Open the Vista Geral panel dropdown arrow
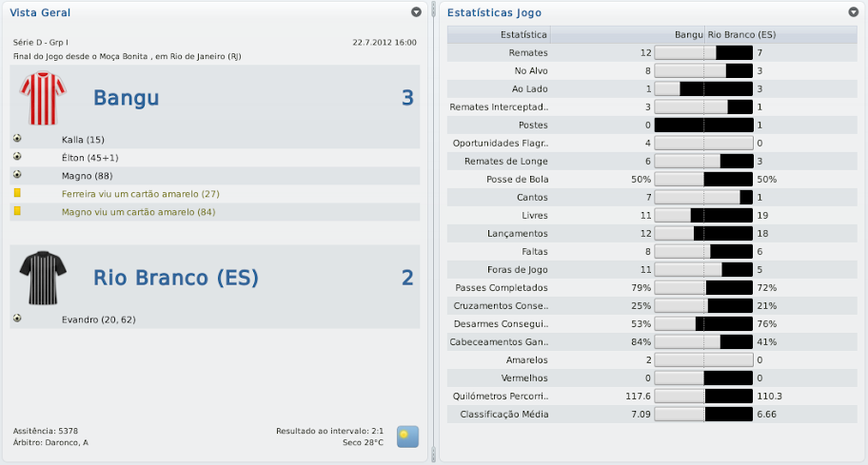This screenshot has height=465, width=868. [416, 12]
